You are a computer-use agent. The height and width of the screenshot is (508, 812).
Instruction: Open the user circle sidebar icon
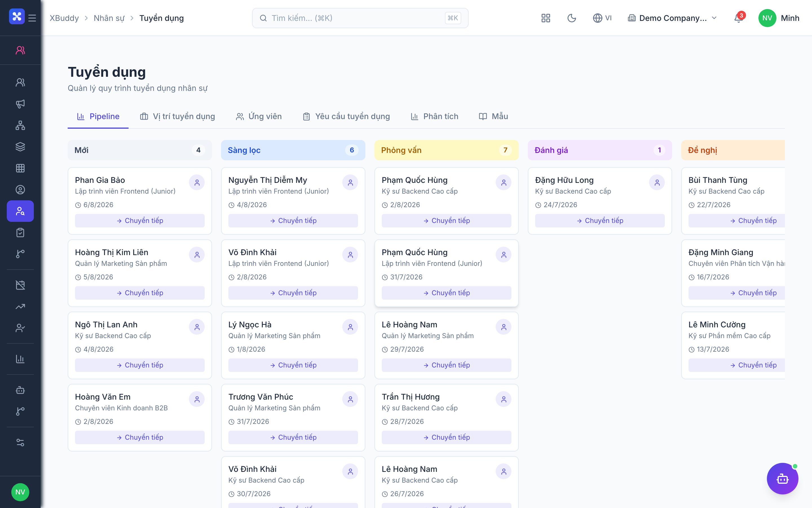(x=21, y=190)
